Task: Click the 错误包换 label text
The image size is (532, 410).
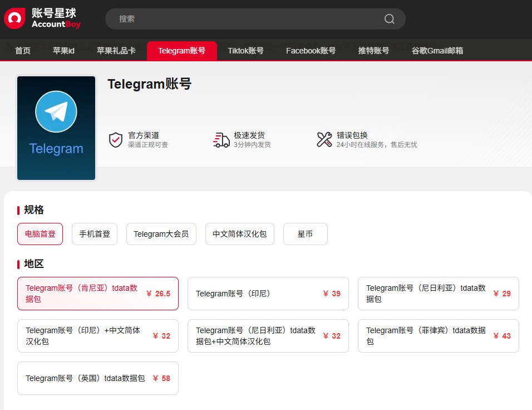Action: [x=352, y=135]
